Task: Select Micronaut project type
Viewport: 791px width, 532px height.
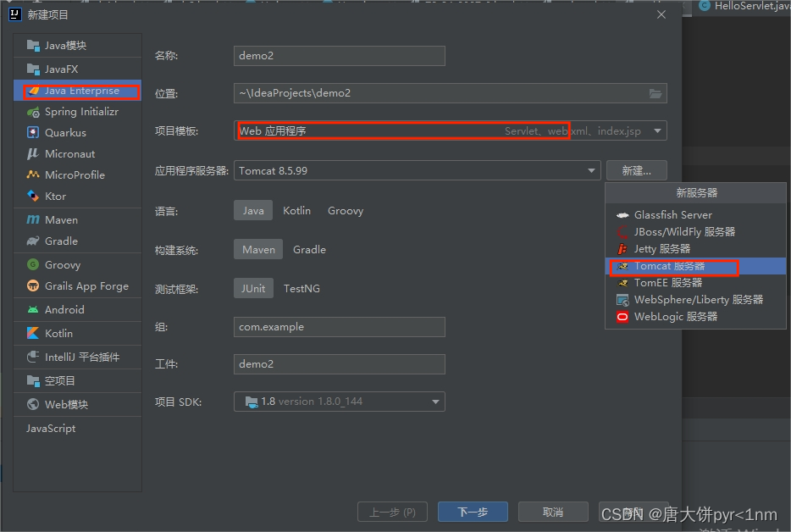Action: (x=78, y=154)
